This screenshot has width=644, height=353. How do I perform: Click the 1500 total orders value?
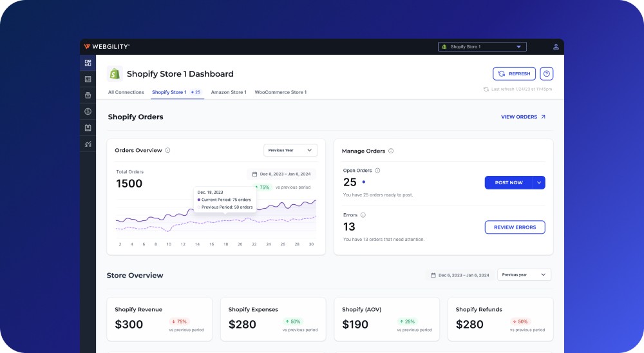click(129, 184)
